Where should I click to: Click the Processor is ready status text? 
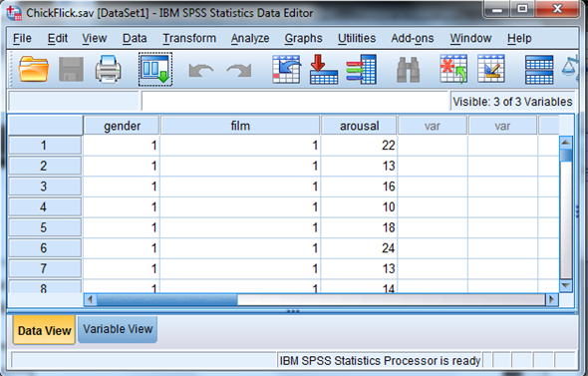tap(380, 361)
